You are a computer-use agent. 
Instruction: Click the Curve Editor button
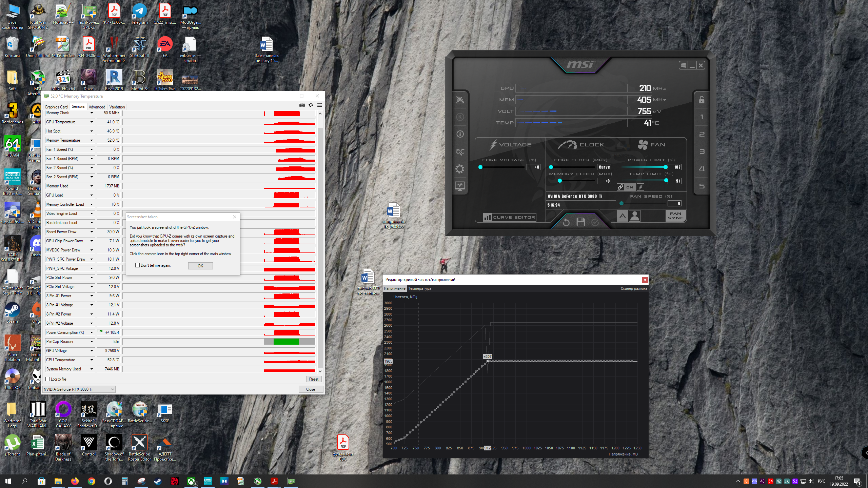(510, 217)
